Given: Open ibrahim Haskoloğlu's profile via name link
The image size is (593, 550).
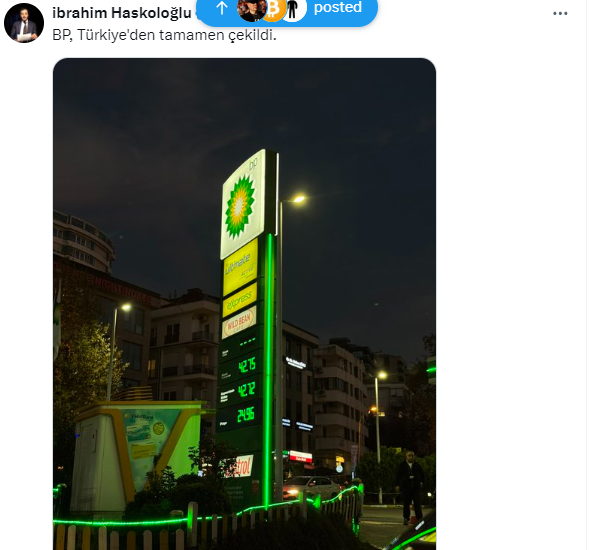Looking at the screenshot, I should click(x=122, y=13).
